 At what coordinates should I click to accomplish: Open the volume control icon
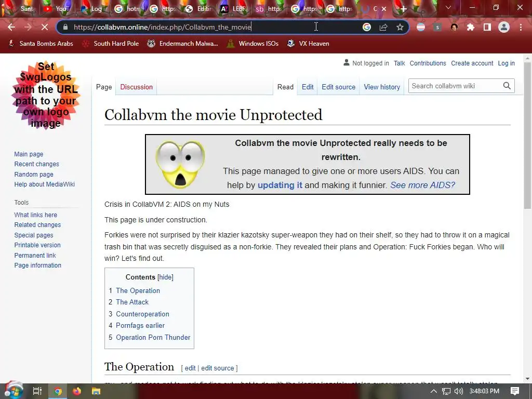click(458, 391)
